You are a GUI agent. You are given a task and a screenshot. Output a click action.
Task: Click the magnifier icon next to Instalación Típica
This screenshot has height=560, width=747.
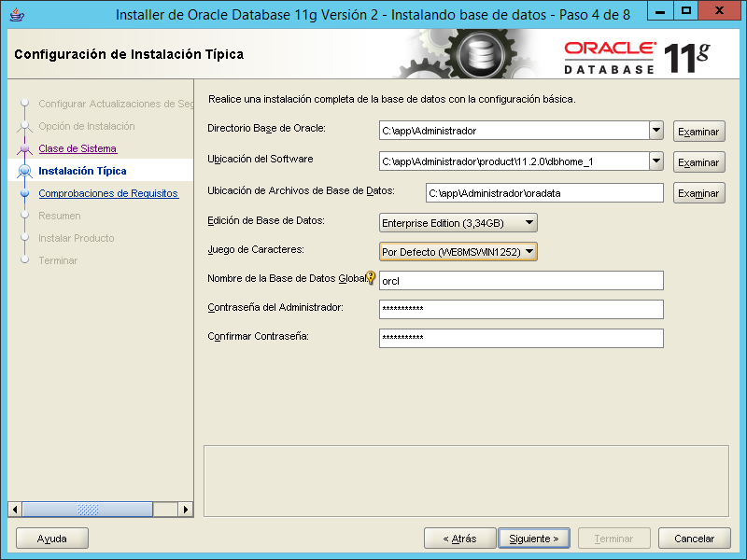coord(26,170)
